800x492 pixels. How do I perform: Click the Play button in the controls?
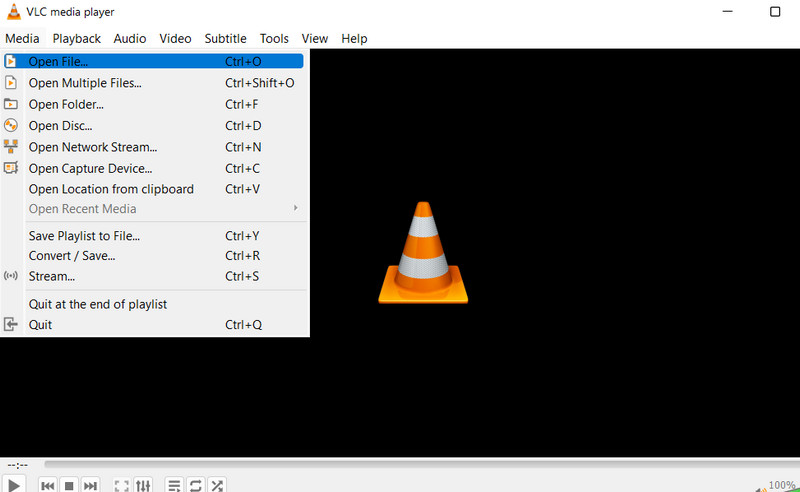click(14, 485)
